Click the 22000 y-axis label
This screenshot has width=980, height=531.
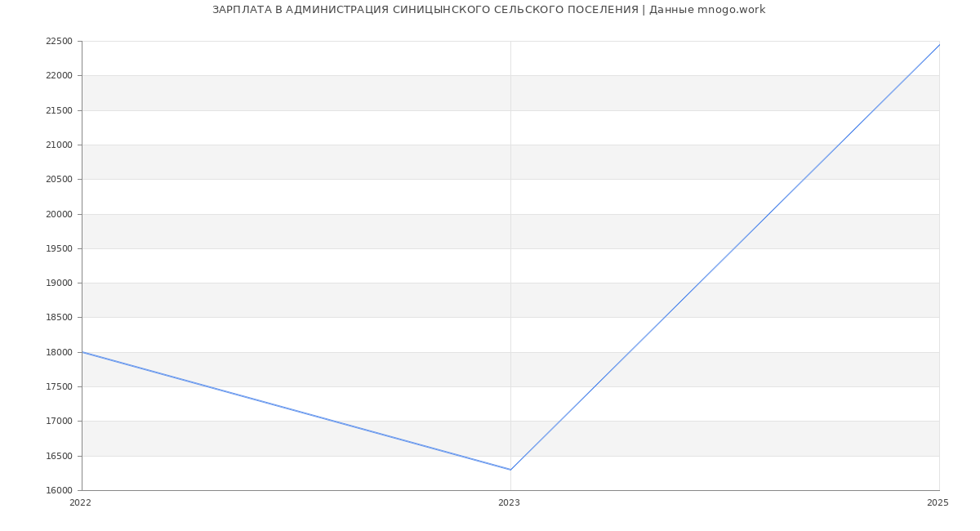[x=59, y=76]
